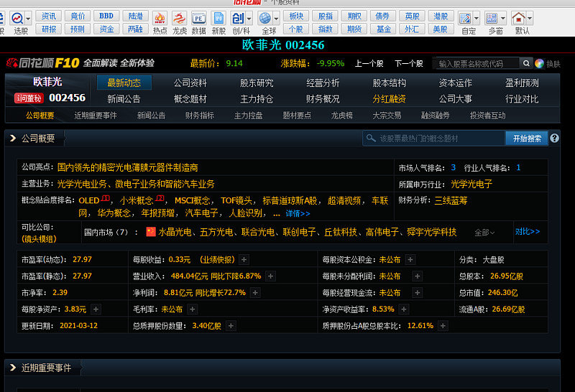This screenshot has height=392, width=575.
Task: Expand plus icon next to 每股经营现金流
Action: 418,293
